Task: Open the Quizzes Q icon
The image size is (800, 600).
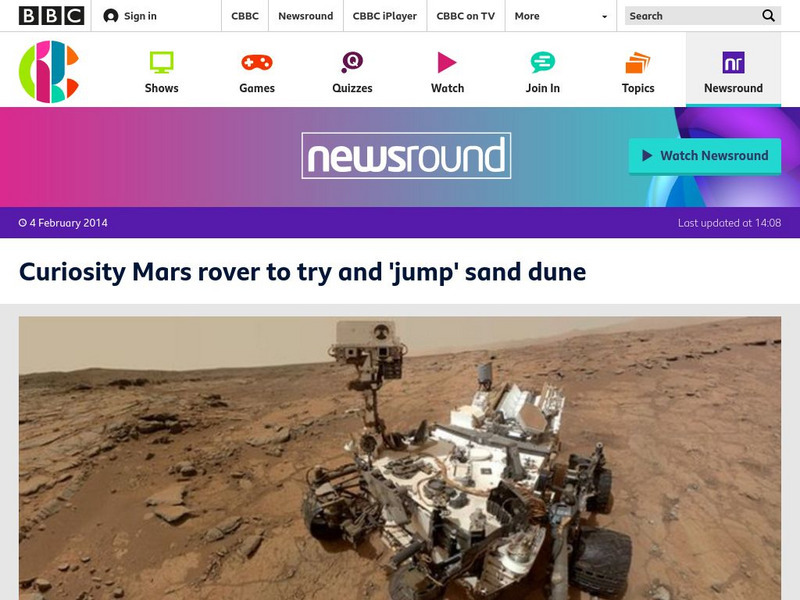Action: pos(352,62)
